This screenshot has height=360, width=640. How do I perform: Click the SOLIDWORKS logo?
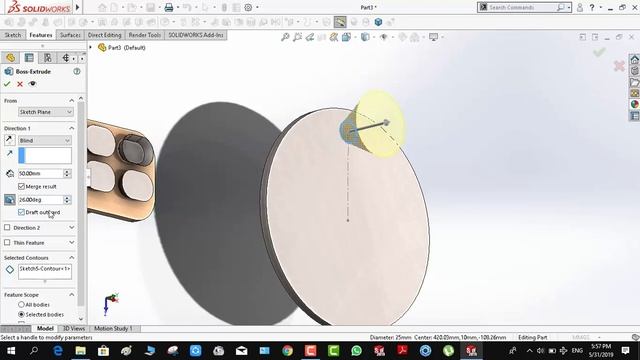tap(39, 7)
